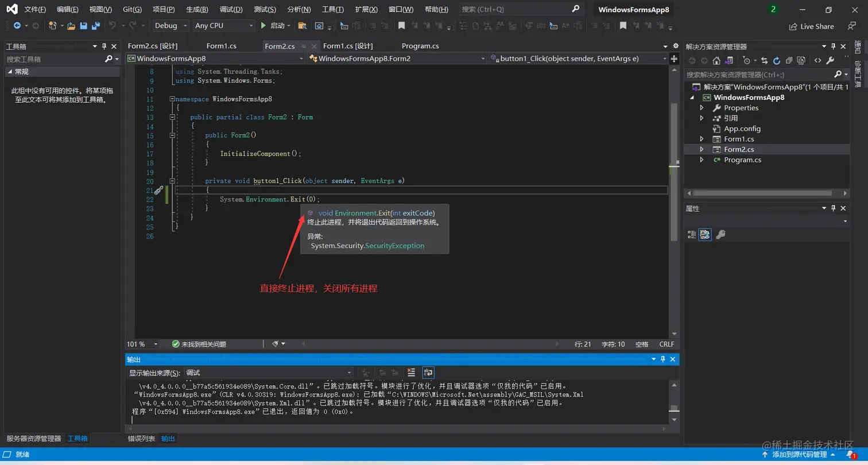
Task: Toggle show all files in Solution Explorer
Action: [801, 60]
